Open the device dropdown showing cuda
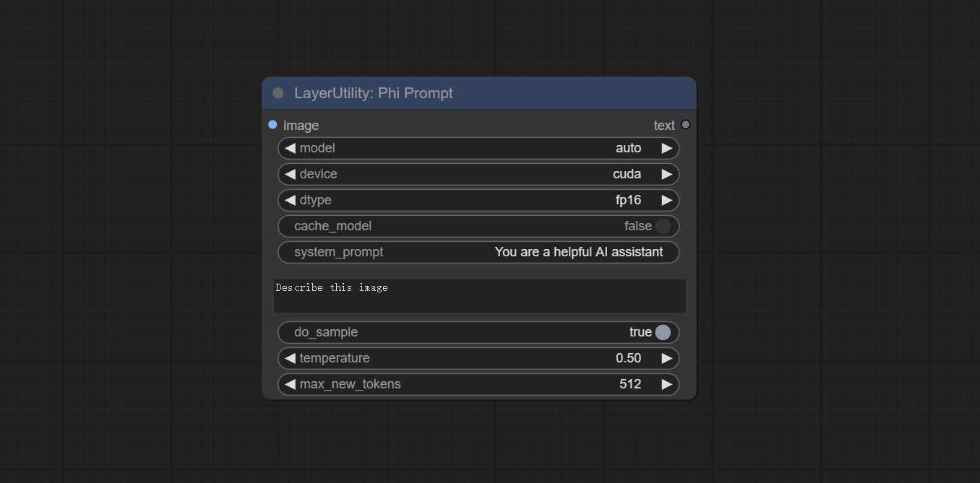Image resolution: width=980 pixels, height=483 pixels. pyautogui.click(x=478, y=174)
